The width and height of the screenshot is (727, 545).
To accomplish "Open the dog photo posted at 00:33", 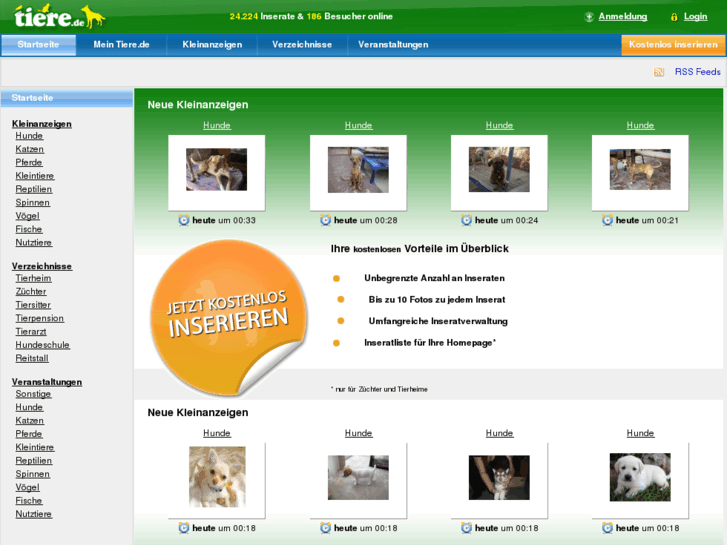I will 217,170.
